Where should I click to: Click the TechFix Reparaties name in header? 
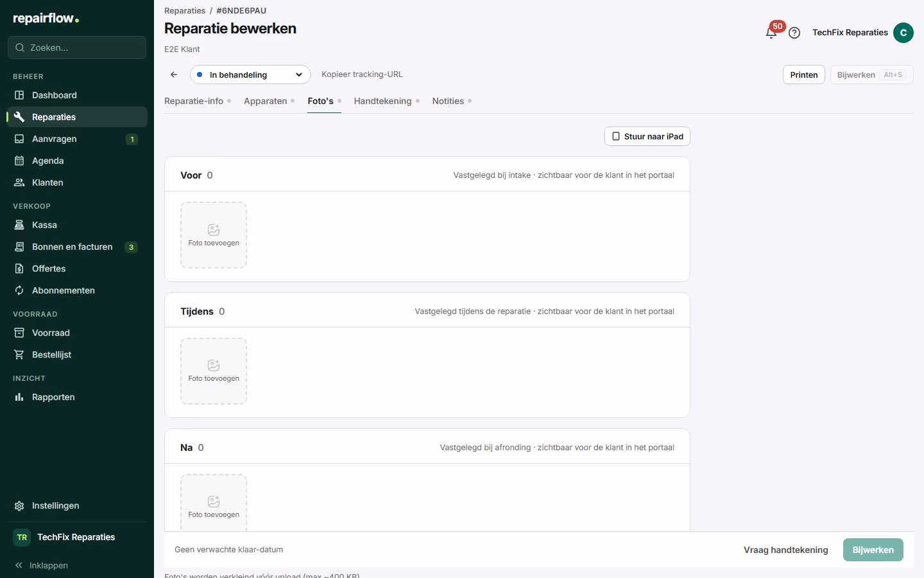(x=850, y=33)
